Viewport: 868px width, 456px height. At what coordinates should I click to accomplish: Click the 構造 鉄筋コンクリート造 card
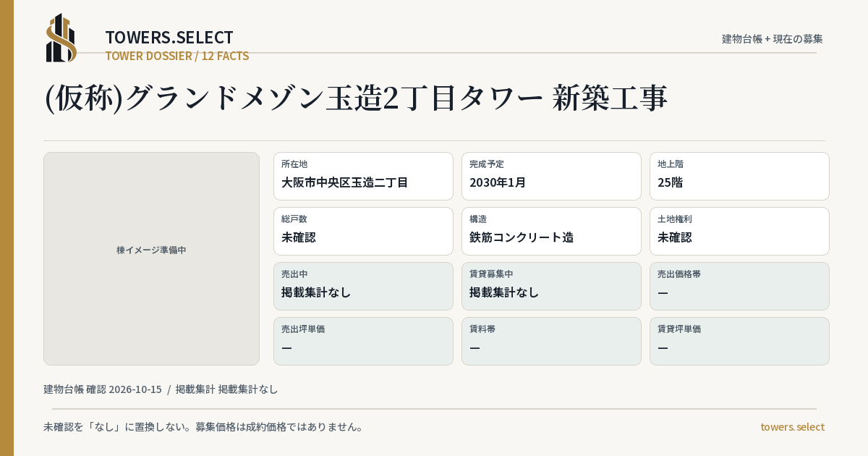tap(551, 231)
